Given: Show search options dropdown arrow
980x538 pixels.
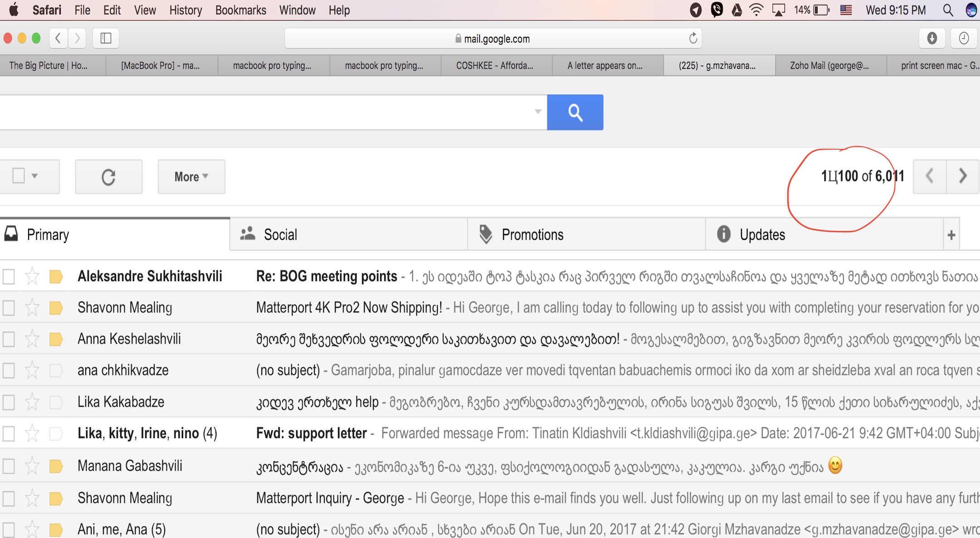Looking at the screenshot, I should (538, 112).
